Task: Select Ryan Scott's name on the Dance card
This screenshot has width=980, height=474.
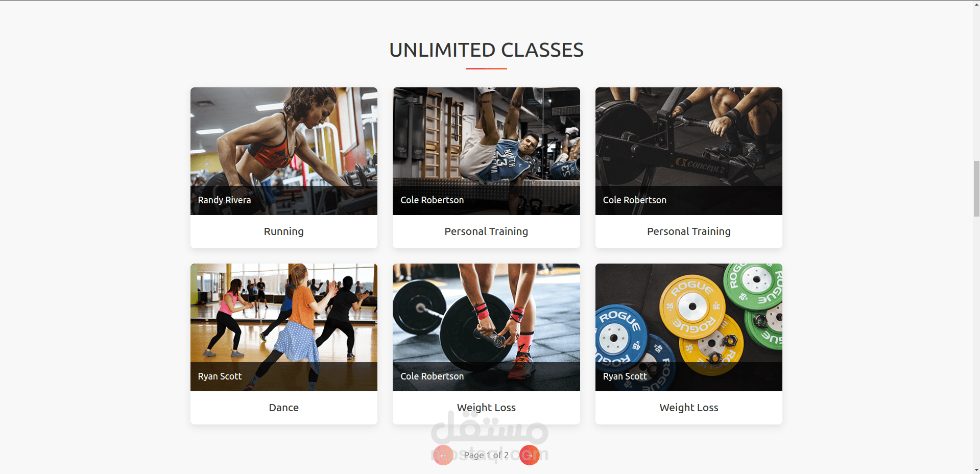Action: pyautogui.click(x=220, y=376)
